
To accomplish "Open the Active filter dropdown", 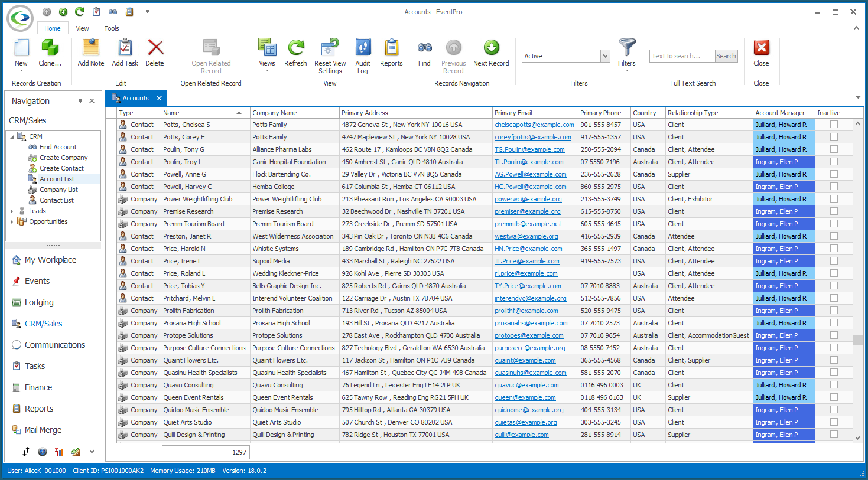I will click(605, 56).
